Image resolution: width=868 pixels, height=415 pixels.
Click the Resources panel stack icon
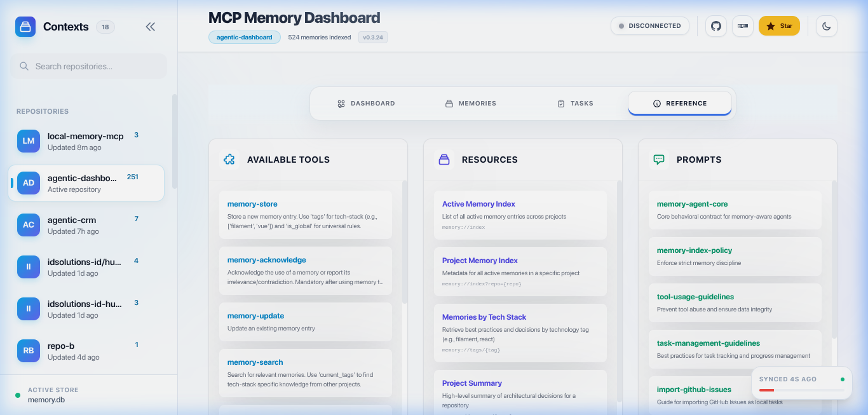(444, 160)
